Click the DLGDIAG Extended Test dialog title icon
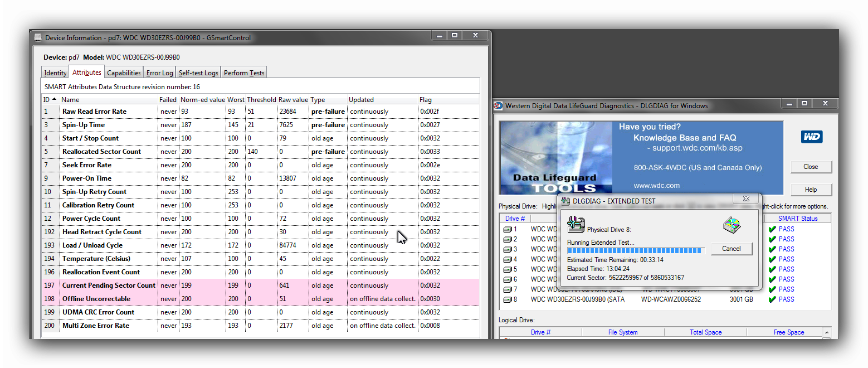Screen dimensions: 868x368 point(565,201)
